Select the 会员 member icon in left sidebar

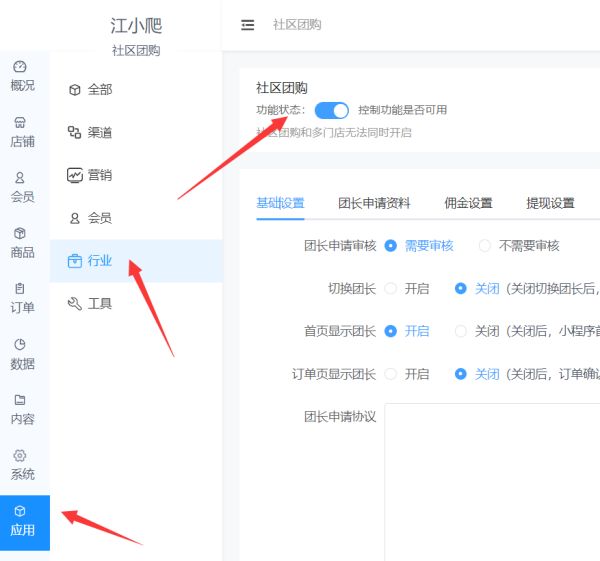(x=20, y=178)
